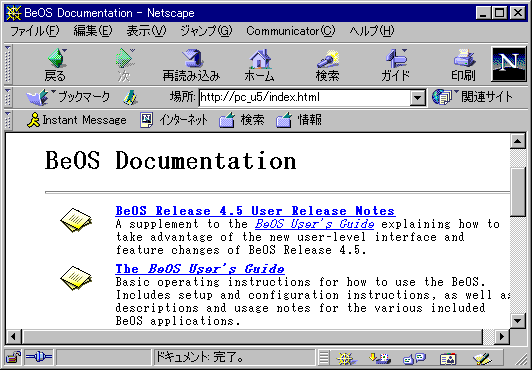The height and width of the screenshot is (370, 532).
Task: Click the vertical scrollbar down arrow
Action: coord(518,320)
